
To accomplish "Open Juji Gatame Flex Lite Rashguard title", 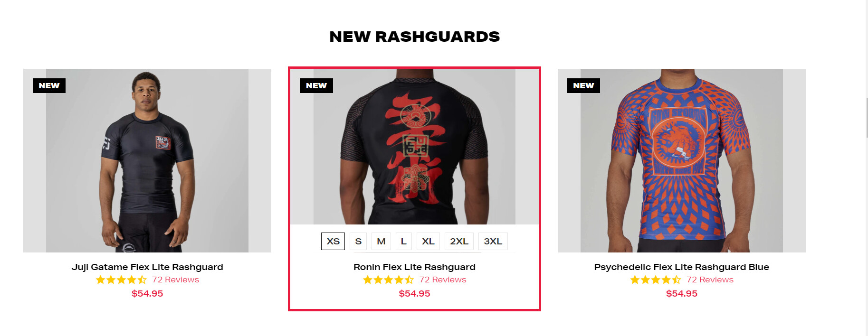I will click(x=147, y=267).
